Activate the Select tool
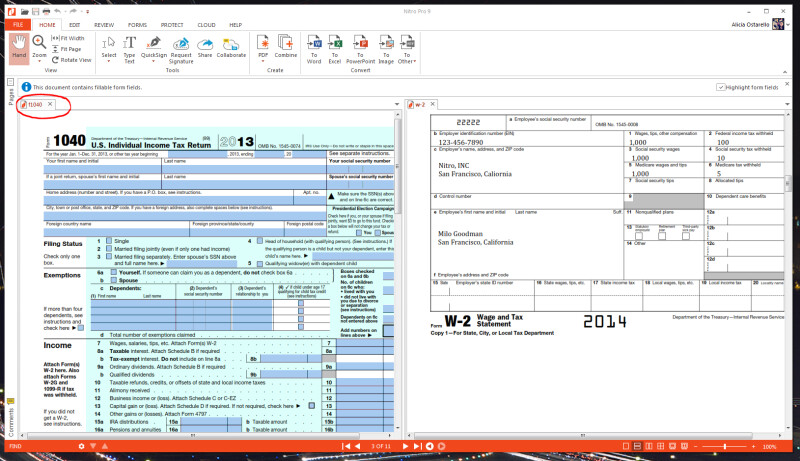This screenshot has height=461, width=800. pos(109,47)
